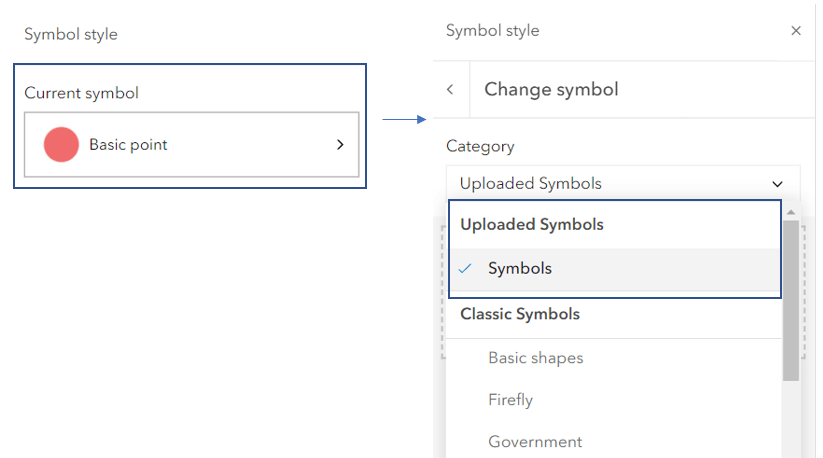Select the Government symbol category
This screenshot has height=458, width=823.
pyautogui.click(x=534, y=442)
